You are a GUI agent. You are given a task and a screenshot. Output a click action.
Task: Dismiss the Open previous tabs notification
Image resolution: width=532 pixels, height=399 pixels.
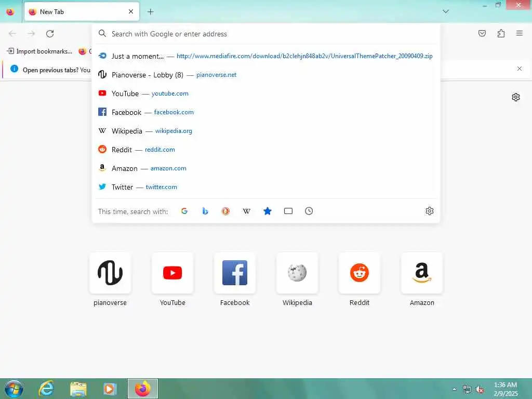coord(520,69)
